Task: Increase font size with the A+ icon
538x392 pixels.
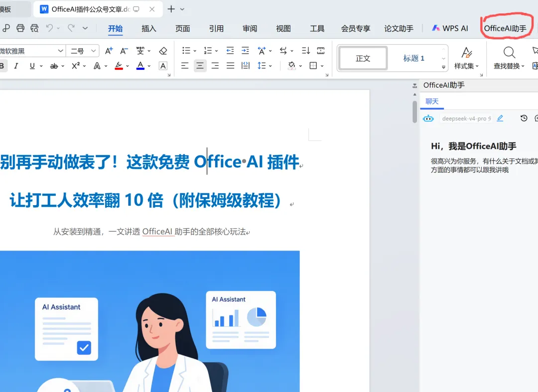Action: (x=109, y=51)
